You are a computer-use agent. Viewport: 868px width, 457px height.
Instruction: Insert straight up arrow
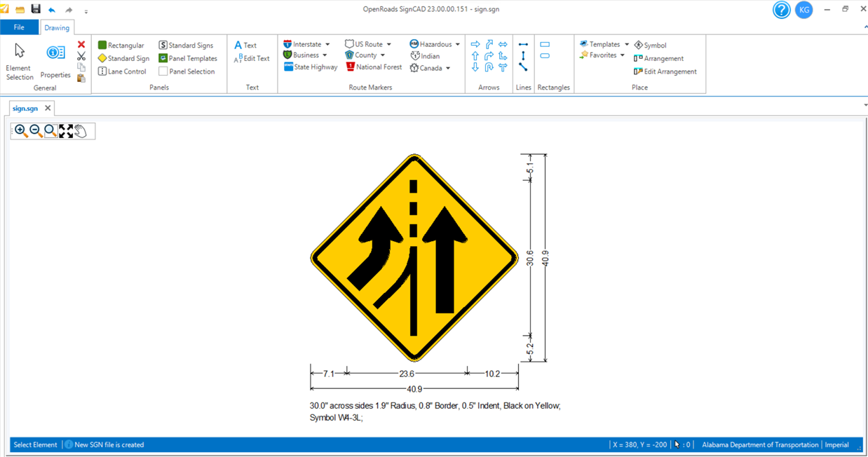pyautogui.click(x=475, y=56)
